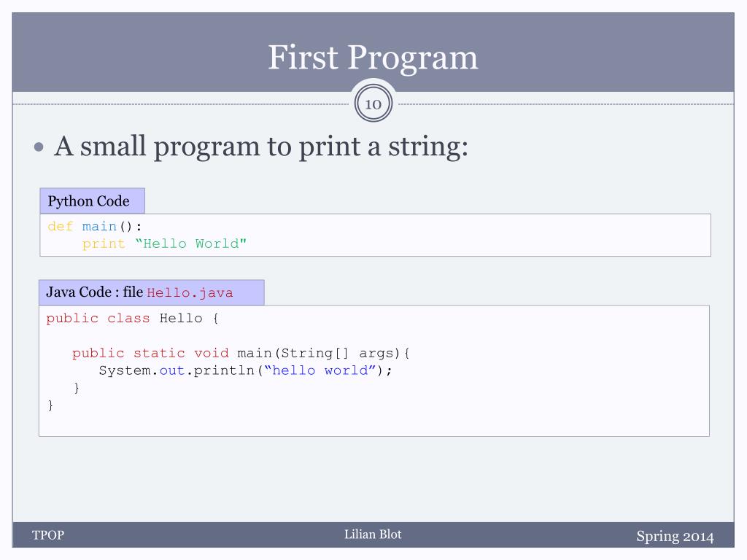Screen dimensions: 747x560
Task: Click 'public class' in the Java code
Action: 98,318
